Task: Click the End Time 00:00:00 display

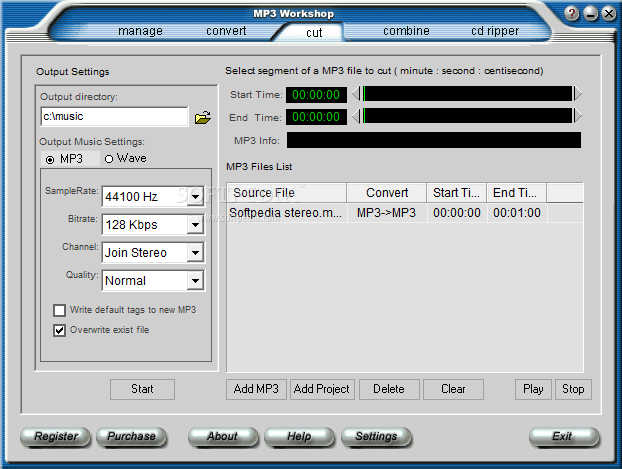Action: click(x=316, y=117)
